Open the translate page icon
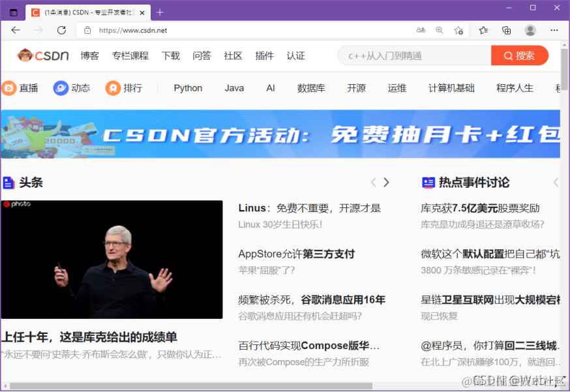This screenshot has height=392, width=570. (421, 30)
